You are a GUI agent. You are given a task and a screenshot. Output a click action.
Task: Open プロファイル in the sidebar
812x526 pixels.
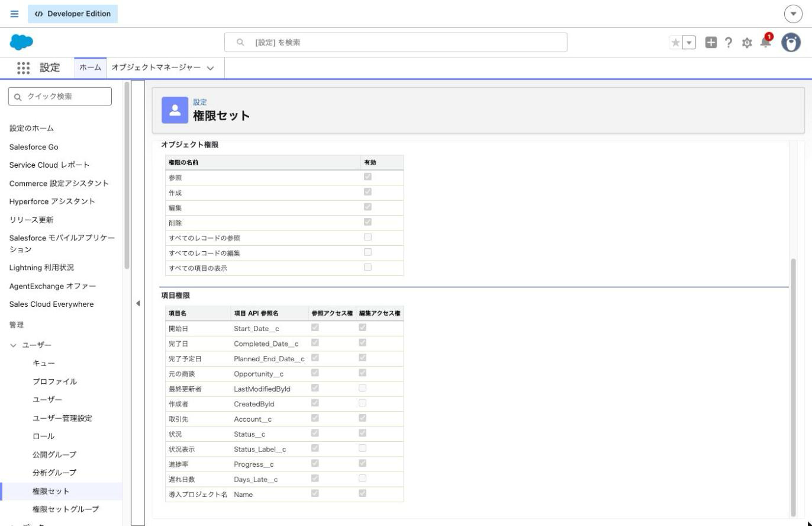click(x=54, y=381)
